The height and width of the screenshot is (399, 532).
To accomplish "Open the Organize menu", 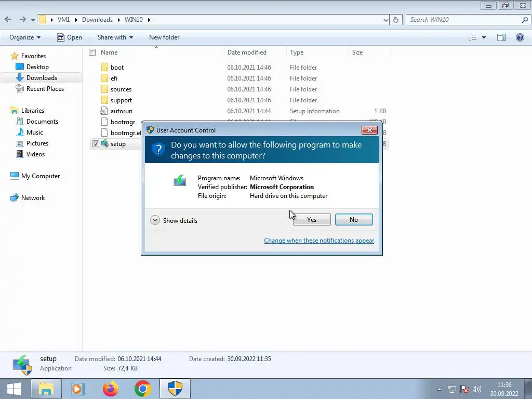I will point(25,37).
